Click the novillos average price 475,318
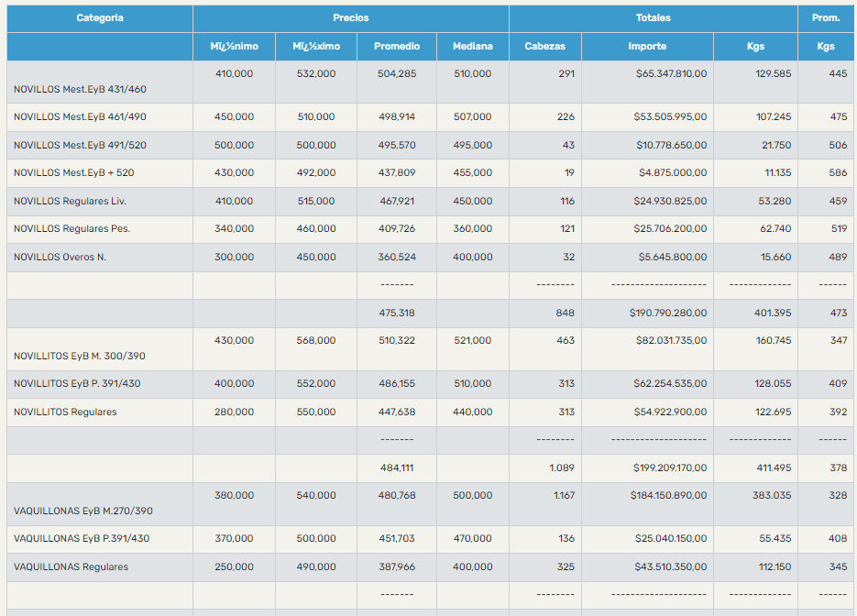Screen dimensions: 857x616 pyautogui.click(x=396, y=313)
